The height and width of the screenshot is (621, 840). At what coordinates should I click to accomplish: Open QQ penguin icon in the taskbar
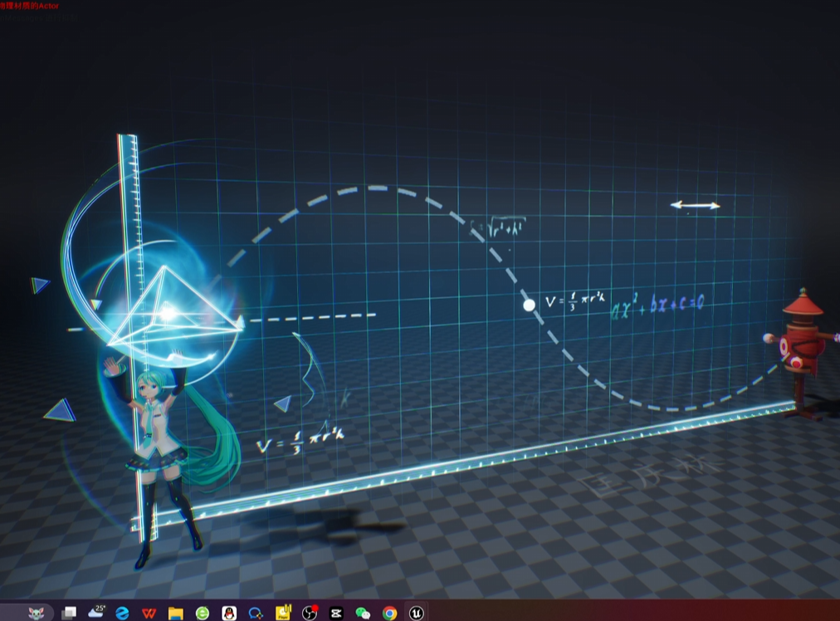pos(229,613)
